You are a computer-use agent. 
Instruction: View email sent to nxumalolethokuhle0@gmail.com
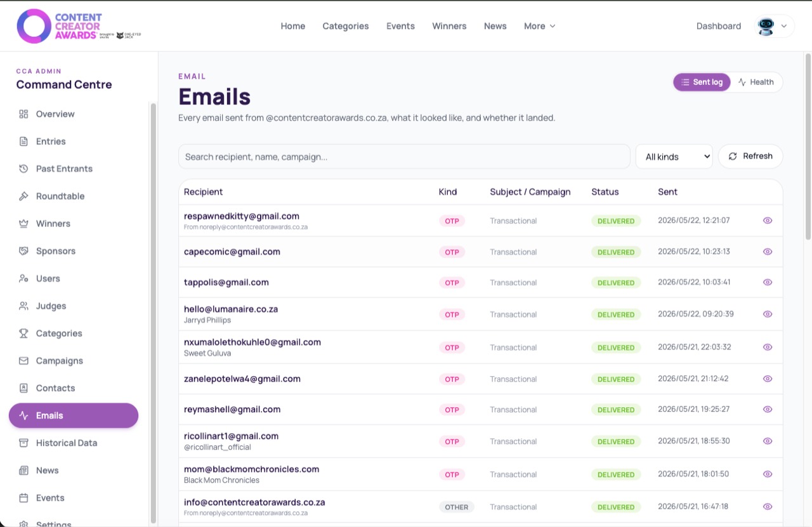(768, 347)
